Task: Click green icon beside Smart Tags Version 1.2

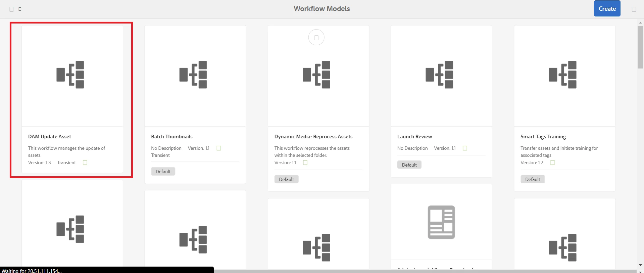Action: pyautogui.click(x=553, y=163)
